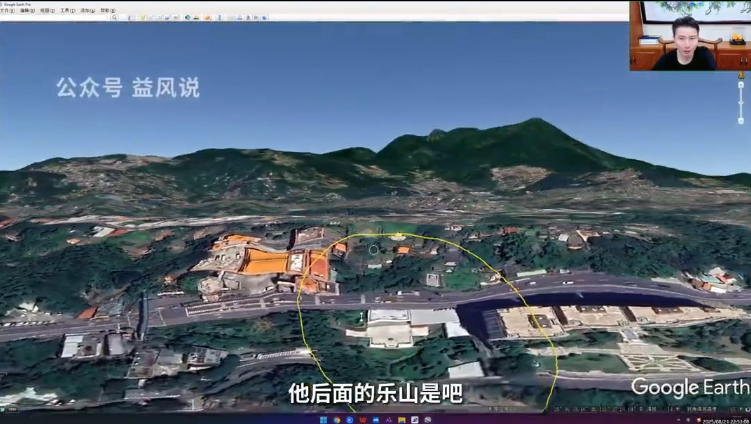Open the Windows Start menu

tap(323, 420)
